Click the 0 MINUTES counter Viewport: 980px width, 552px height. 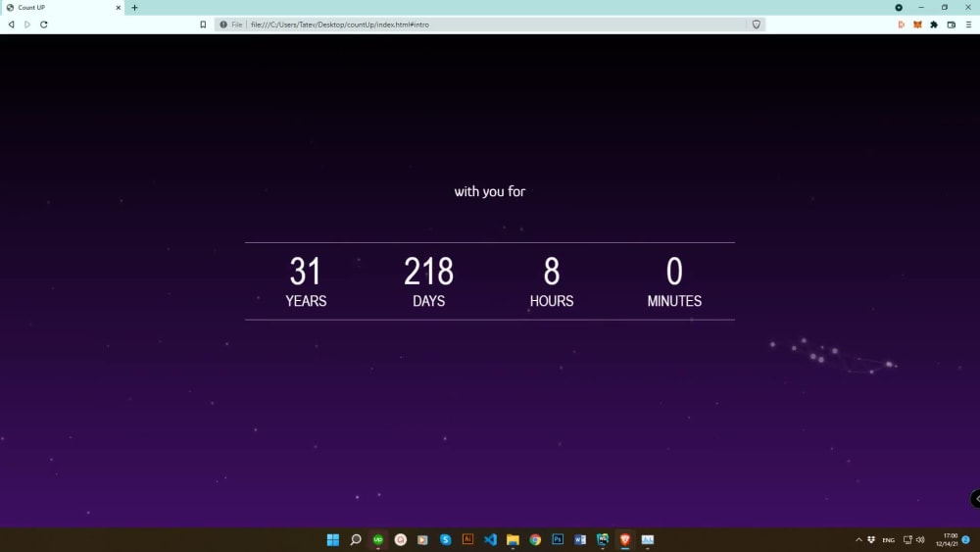click(674, 281)
